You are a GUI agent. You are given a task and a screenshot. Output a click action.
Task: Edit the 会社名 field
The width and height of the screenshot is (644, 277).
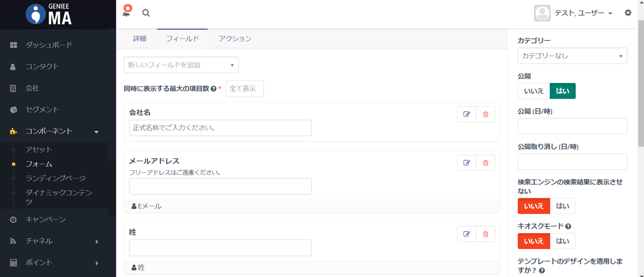click(466, 114)
